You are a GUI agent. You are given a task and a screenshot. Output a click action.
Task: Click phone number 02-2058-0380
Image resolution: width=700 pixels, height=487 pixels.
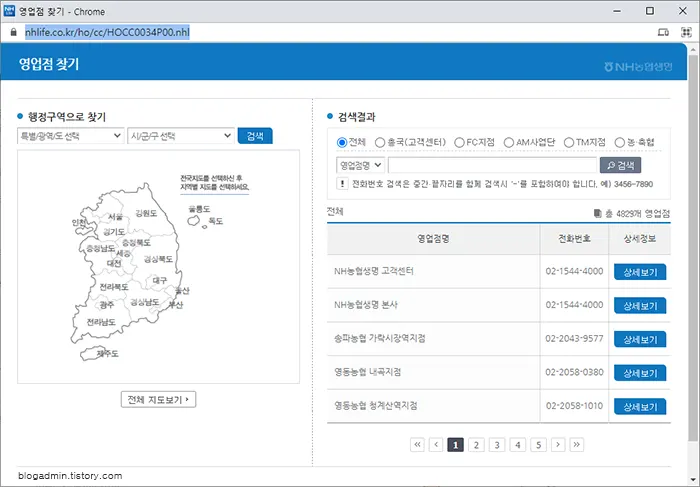click(574, 372)
